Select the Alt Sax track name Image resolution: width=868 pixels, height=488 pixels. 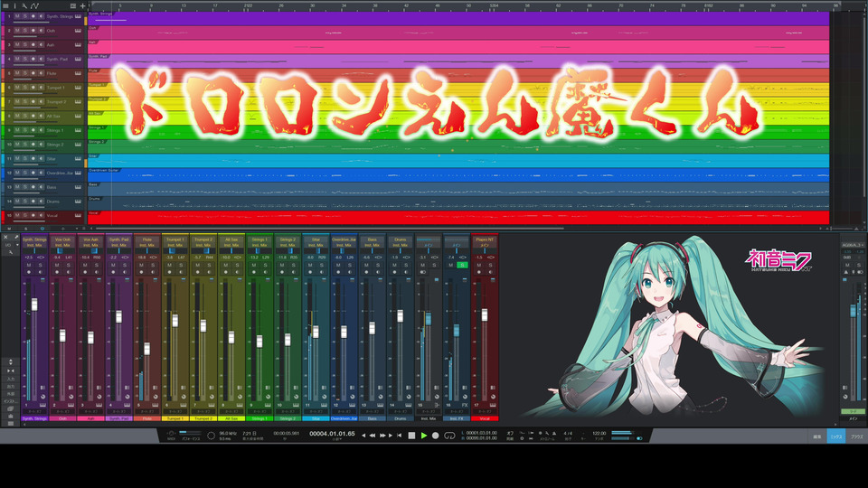[x=53, y=117]
